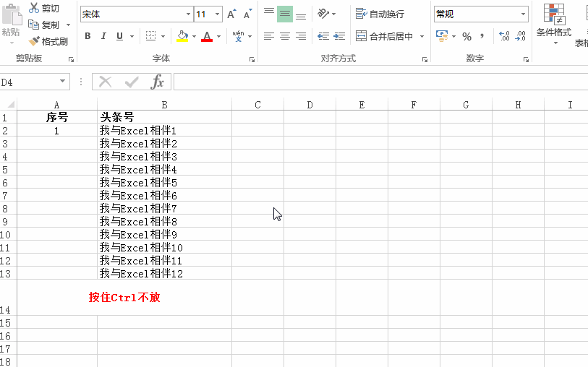This screenshot has width=588, height=367.
Task: Select column B header
Action: pyautogui.click(x=164, y=105)
